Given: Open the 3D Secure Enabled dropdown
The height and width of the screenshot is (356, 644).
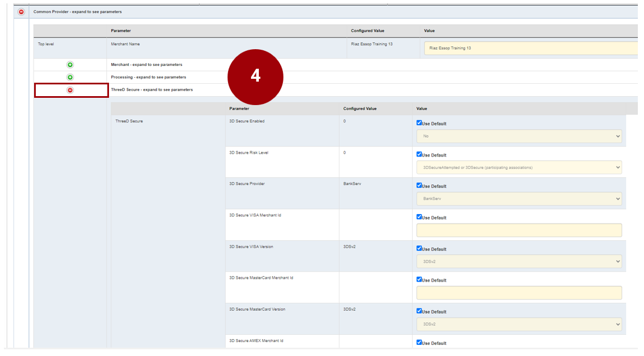Looking at the screenshot, I should [x=519, y=136].
